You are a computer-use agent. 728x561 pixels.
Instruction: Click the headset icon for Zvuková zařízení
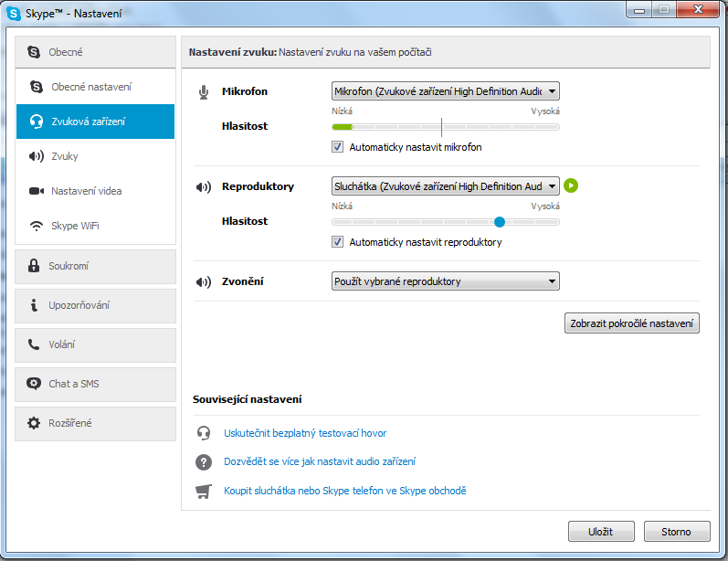point(37,122)
